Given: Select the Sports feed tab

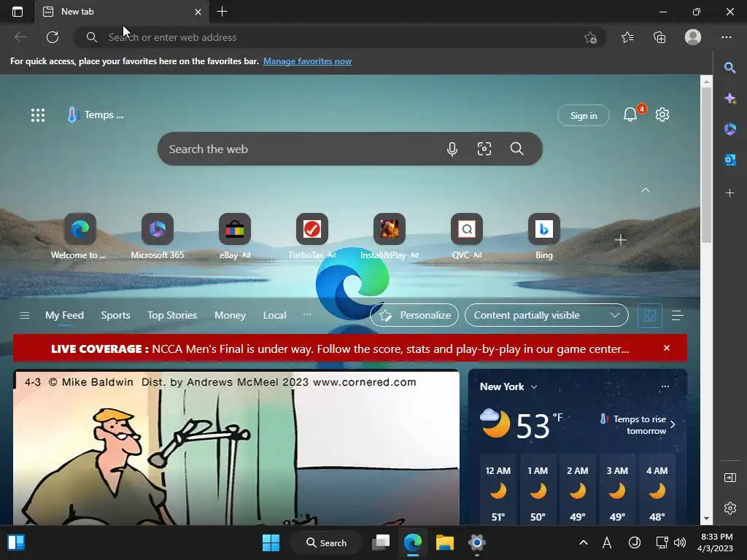Looking at the screenshot, I should [x=115, y=315].
